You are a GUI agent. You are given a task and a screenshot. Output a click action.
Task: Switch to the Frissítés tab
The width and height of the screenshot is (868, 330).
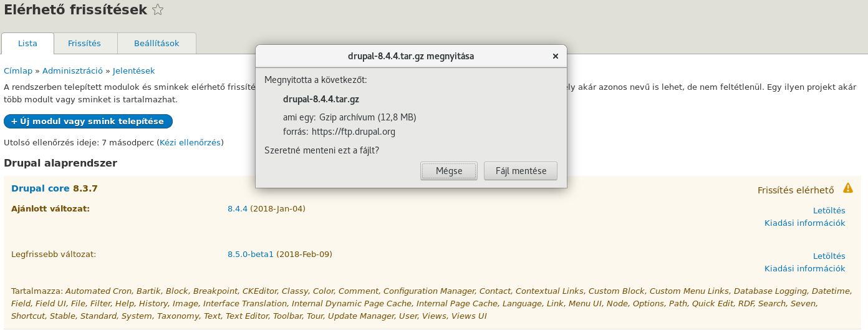click(85, 44)
